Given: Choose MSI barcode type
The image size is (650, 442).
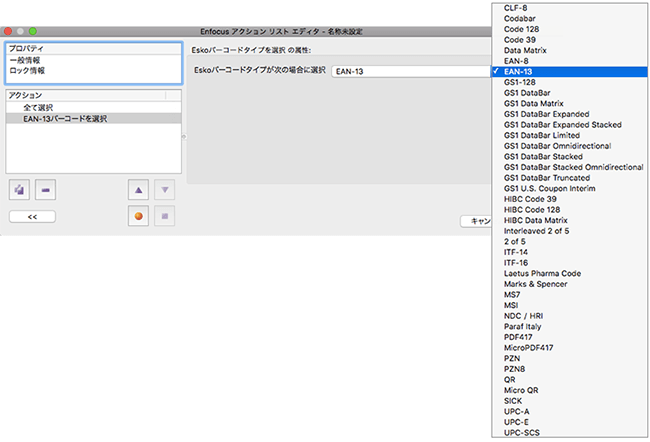Looking at the screenshot, I should 570,305.
